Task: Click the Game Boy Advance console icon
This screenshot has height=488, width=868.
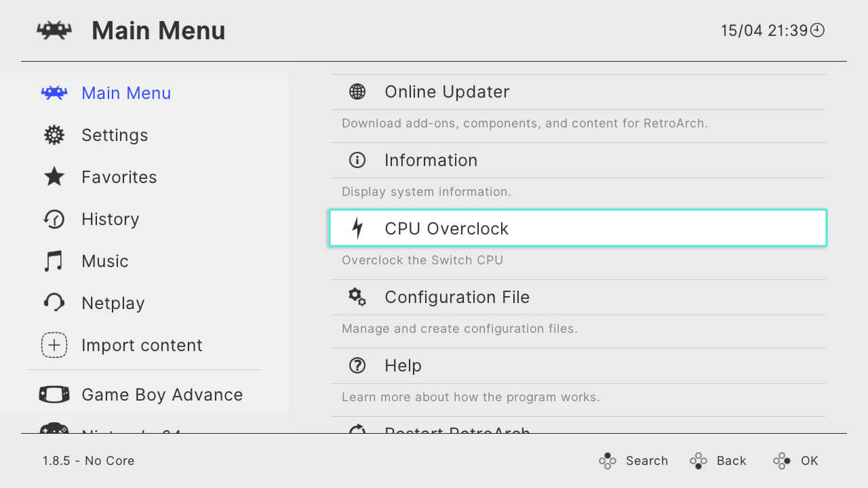Action: (x=54, y=394)
